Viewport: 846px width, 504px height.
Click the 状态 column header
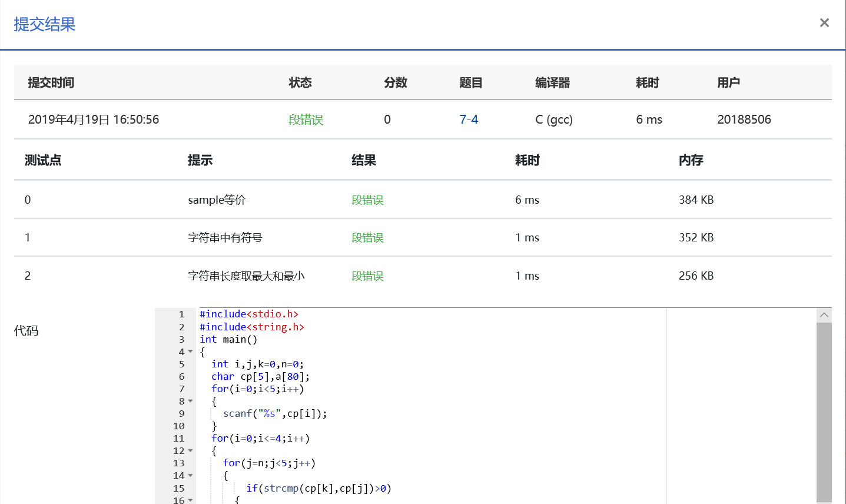coord(300,83)
